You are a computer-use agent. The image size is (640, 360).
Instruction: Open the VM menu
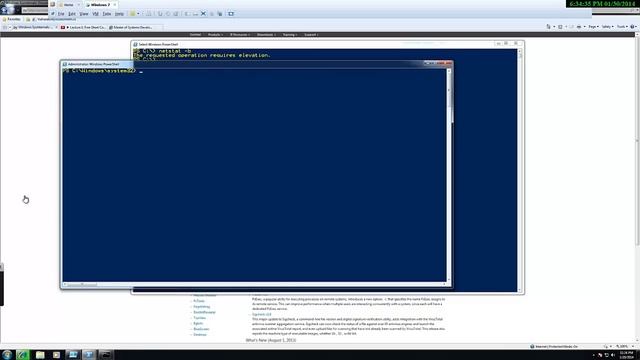(96, 14)
